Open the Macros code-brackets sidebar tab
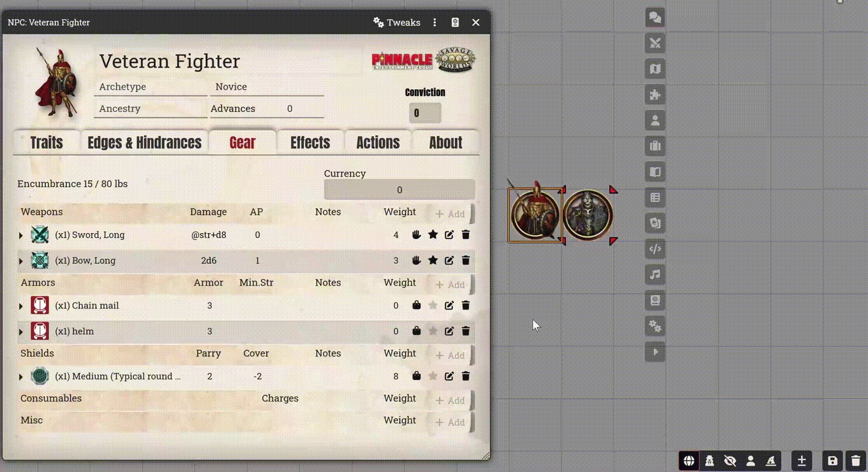 655,249
